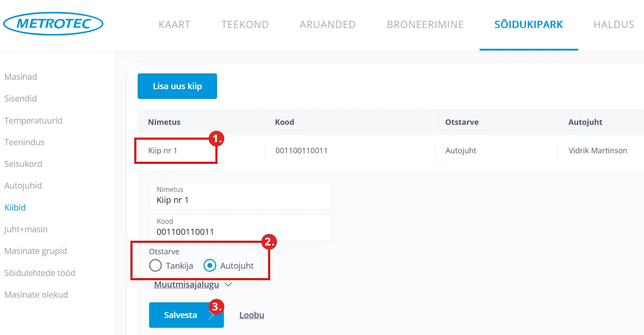
Task: Open Sõidulehtede tööd in the sidebar
Action: (40, 273)
